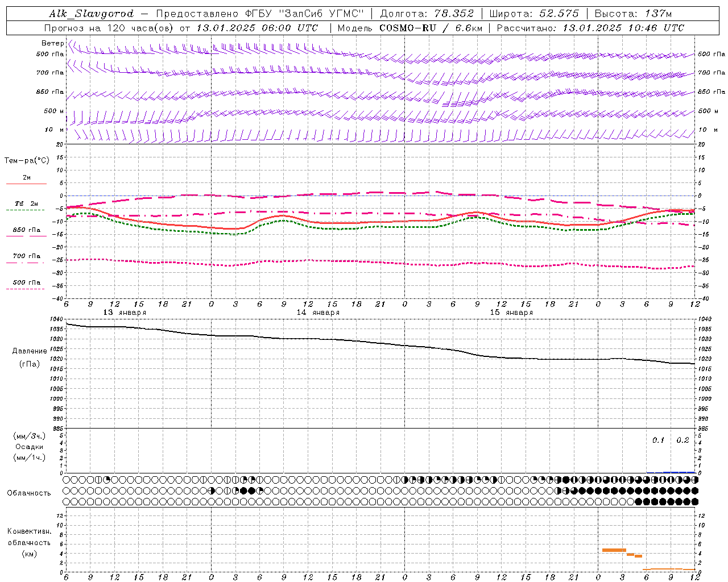
Task: Click the blue precipitation bar
Action: pos(679,472)
